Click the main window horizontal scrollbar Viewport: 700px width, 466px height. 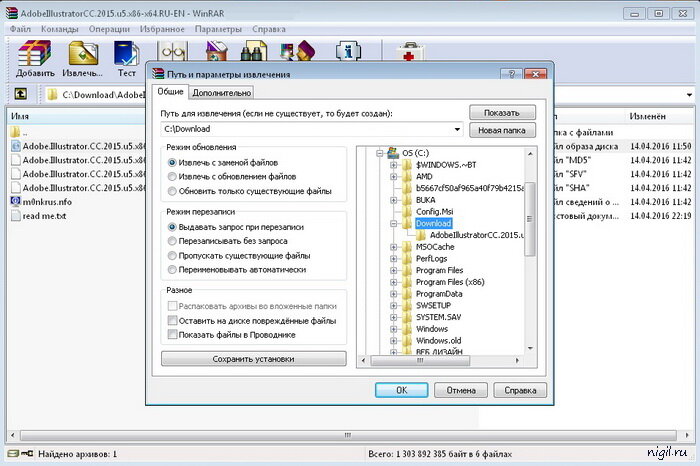tap(348, 435)
